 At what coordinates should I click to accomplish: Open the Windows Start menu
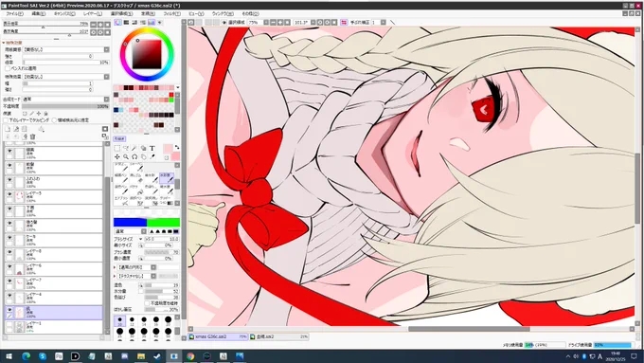pos(9,356)
